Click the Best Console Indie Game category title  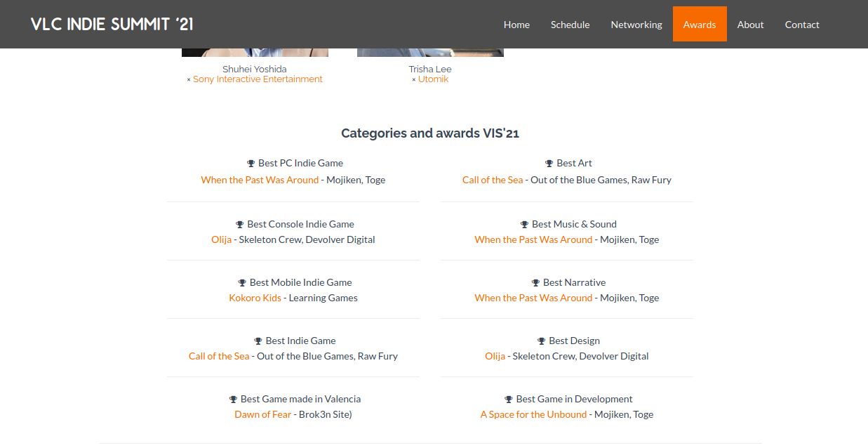point(300,224)
